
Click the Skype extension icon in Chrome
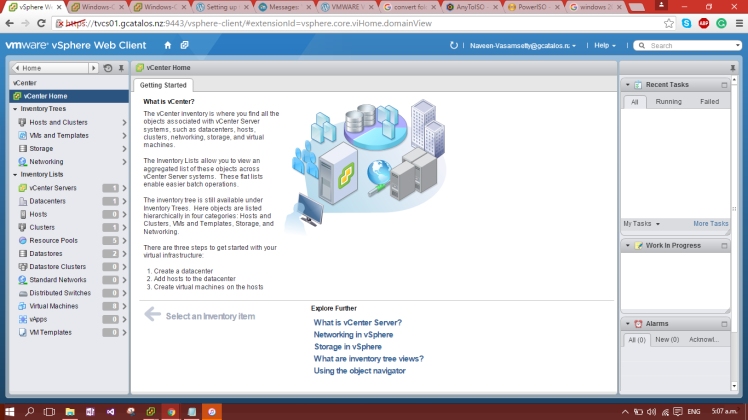click(686, 23)
